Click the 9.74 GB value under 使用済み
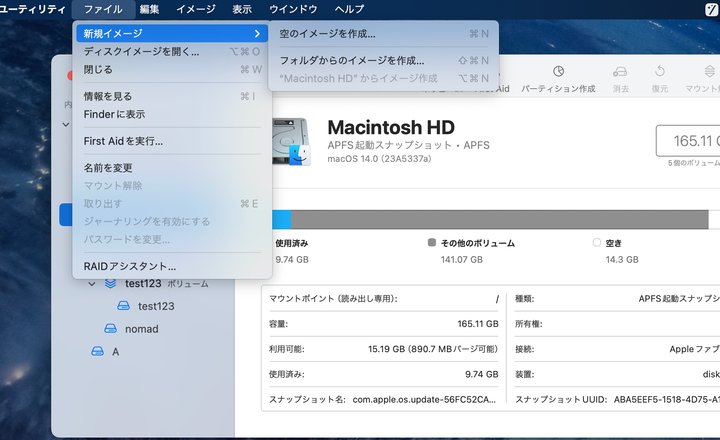720x440 pixels. (x=292, y=259)
